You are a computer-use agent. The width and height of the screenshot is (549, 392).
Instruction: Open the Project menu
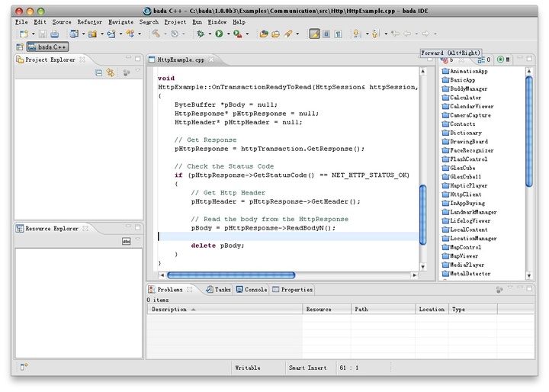tap(175, 21)
